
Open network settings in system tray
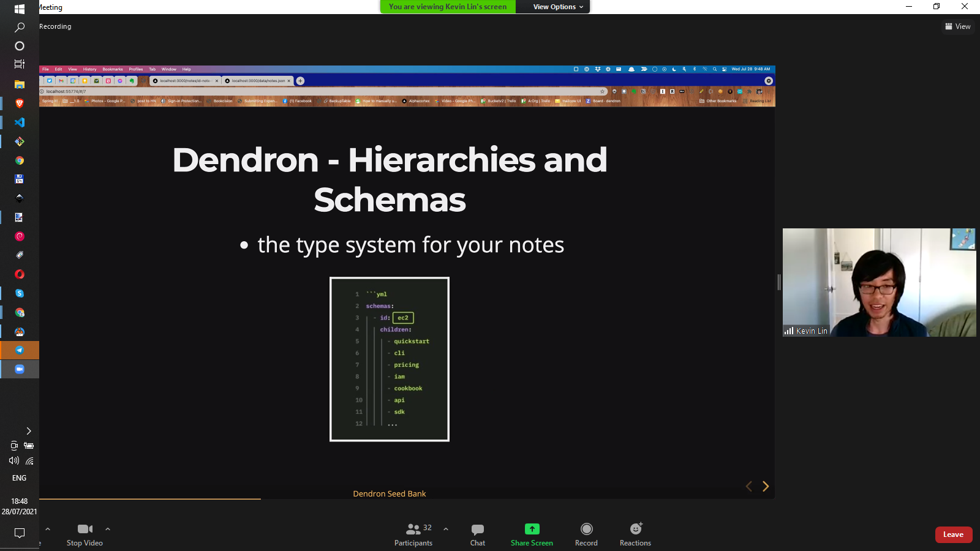[x=29, y=461]
